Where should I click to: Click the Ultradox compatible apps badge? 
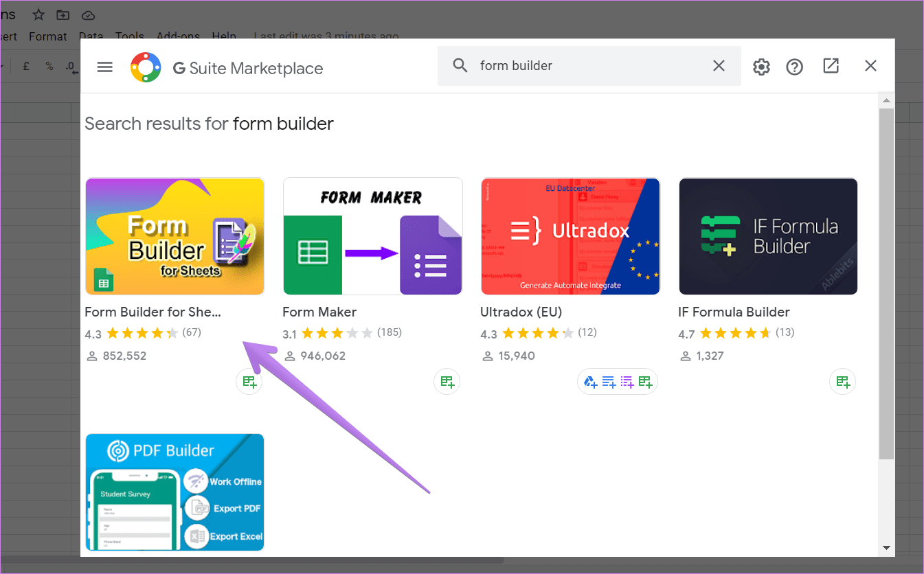(618, 382)
